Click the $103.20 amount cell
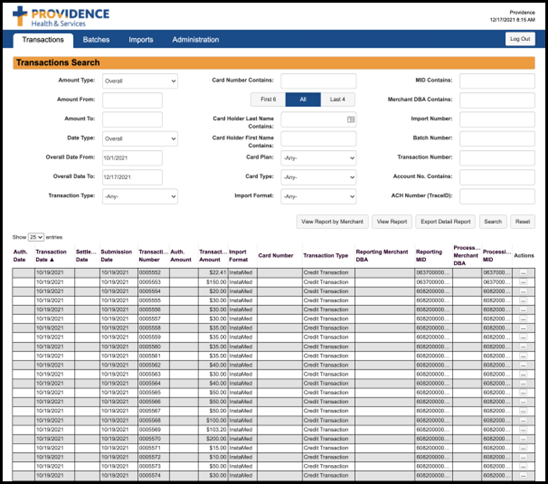The image size is (548, 484). (x=213, y=429)
